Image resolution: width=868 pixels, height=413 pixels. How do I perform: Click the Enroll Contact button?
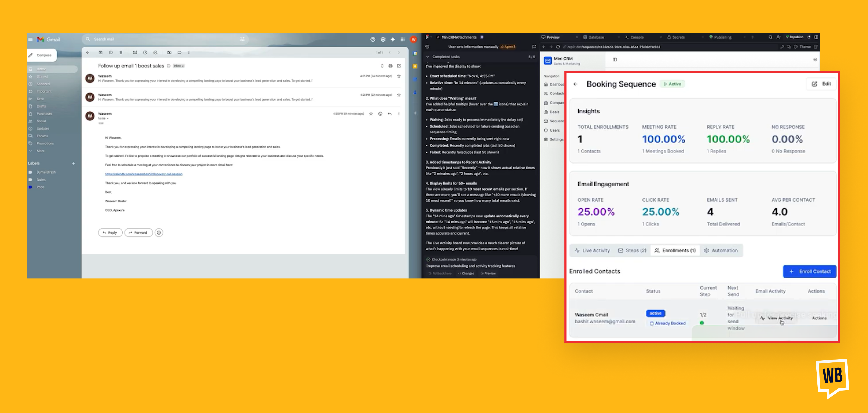coord(809,271)
